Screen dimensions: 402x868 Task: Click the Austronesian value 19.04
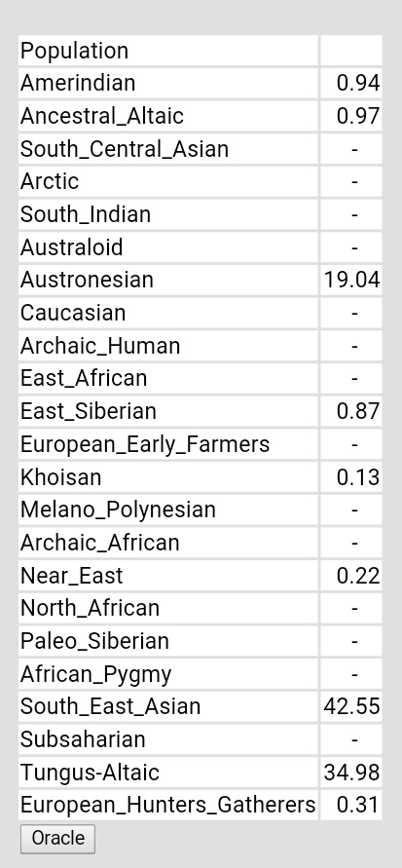coord(351,280)
